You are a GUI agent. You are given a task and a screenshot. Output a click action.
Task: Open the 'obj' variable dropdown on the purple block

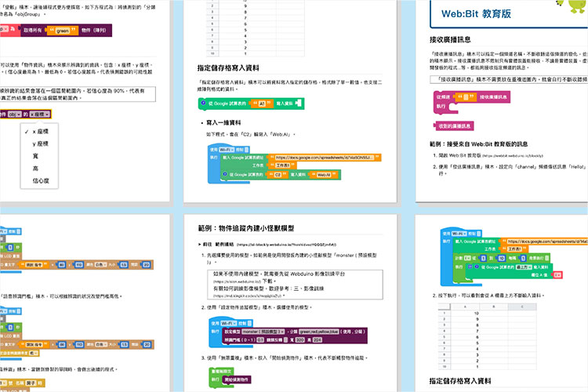click(15, 114)
